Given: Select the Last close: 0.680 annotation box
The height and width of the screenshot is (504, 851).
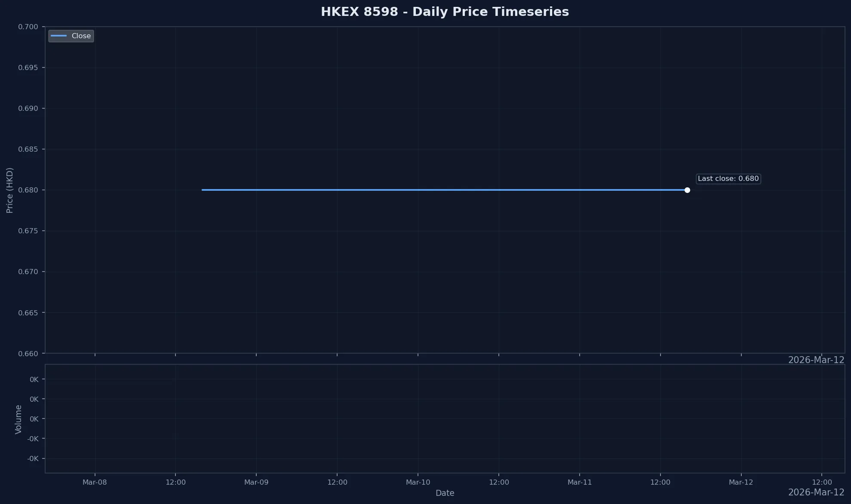Looking at the screenshot, I should (728, 179).
